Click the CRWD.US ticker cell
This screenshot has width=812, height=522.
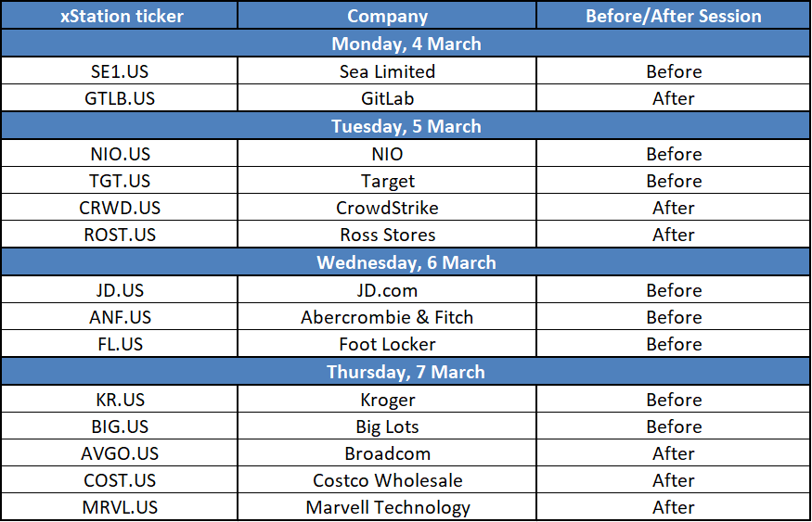click(119, 207)
